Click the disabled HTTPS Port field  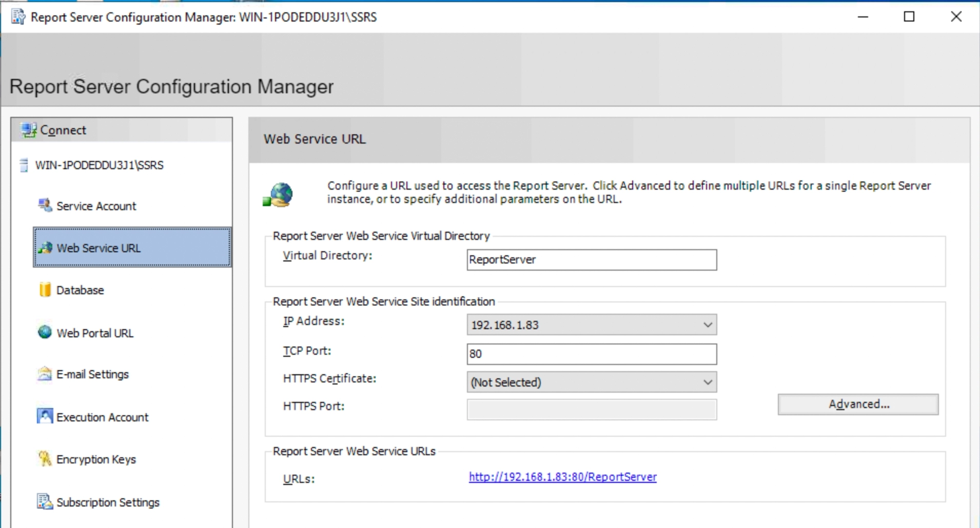tap(591, 410)
